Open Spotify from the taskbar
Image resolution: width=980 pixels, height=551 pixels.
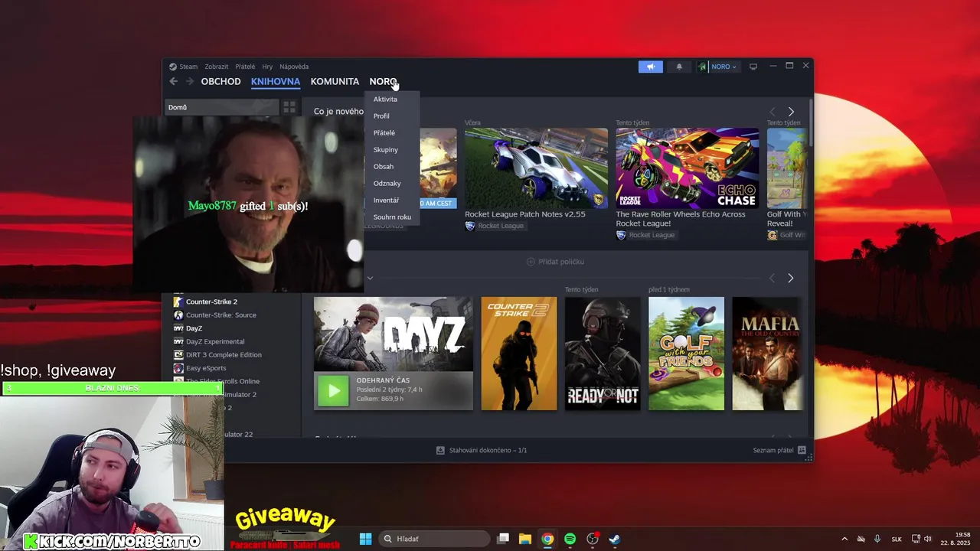(570, 539)
